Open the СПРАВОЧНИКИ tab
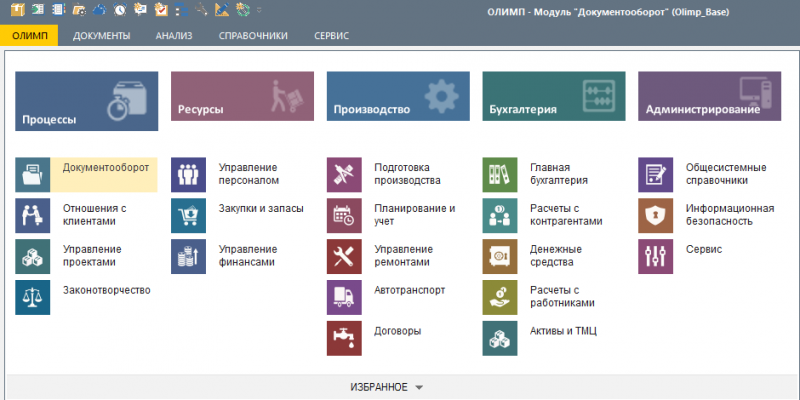The width and height of the screenshot is (800, 400). 253,36
